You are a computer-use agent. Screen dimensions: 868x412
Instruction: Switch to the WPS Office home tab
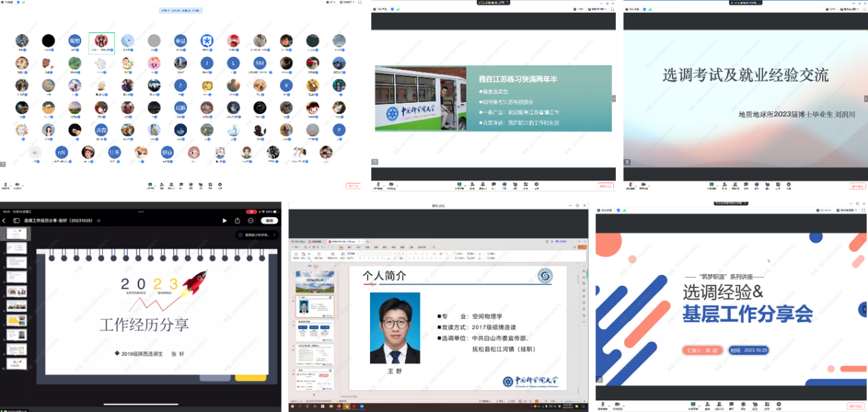point(299,242)
